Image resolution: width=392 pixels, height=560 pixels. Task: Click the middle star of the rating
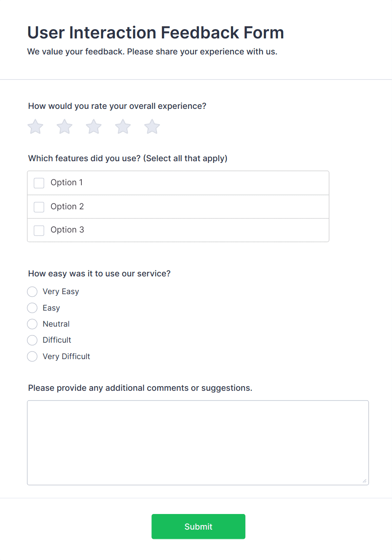click(94, 126)
